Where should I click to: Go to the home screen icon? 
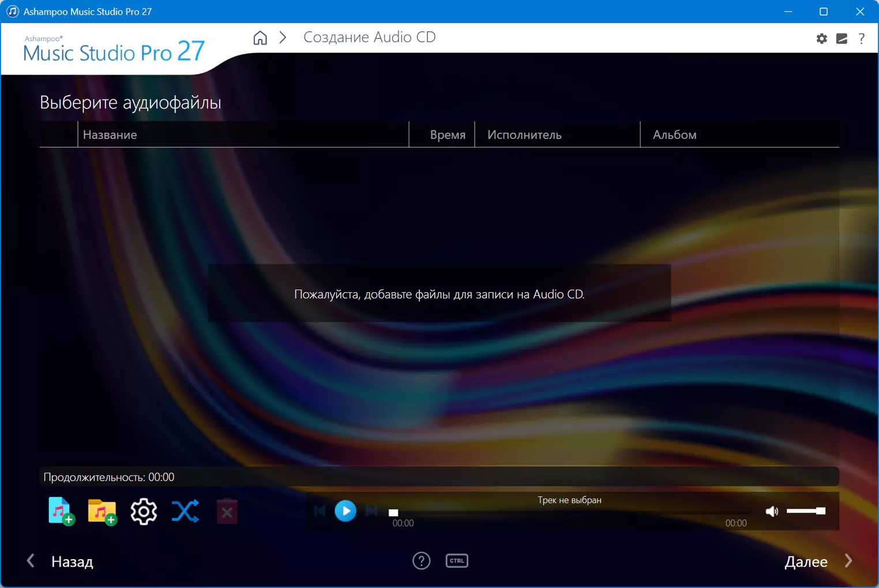click(x=260, y=38)
